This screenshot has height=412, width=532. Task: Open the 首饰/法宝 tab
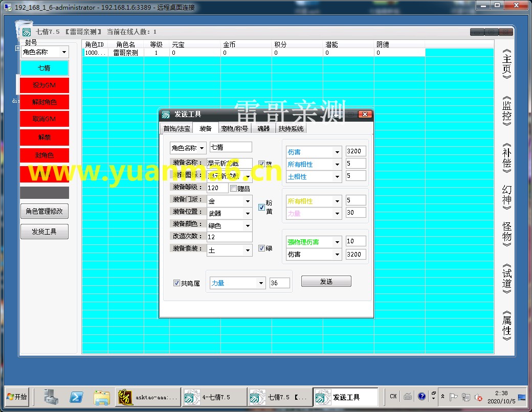pos(176,129)
